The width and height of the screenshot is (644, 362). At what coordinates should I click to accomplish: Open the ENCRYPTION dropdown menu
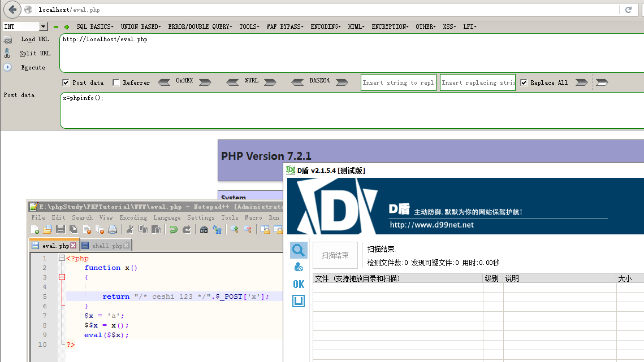(390, 27)
